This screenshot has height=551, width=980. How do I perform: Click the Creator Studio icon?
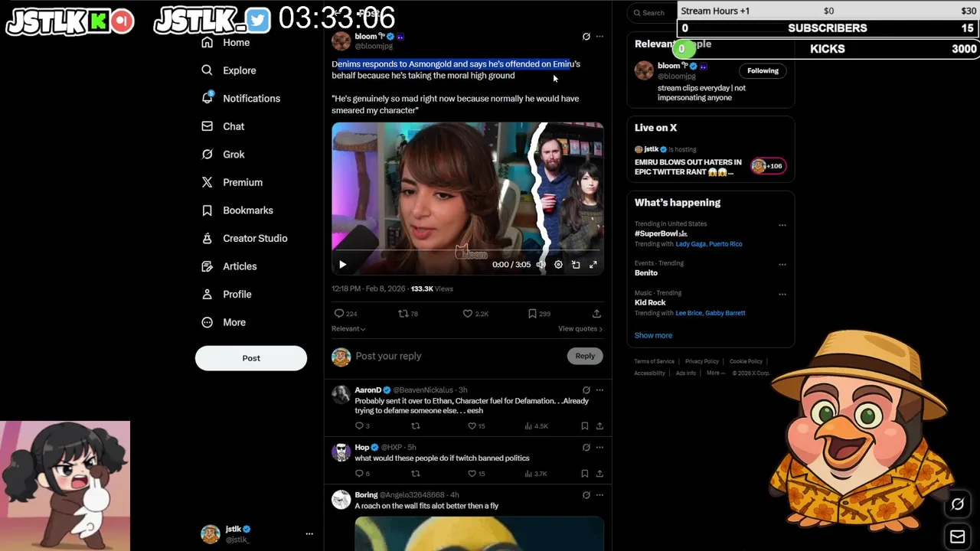[x=207, y=238]
